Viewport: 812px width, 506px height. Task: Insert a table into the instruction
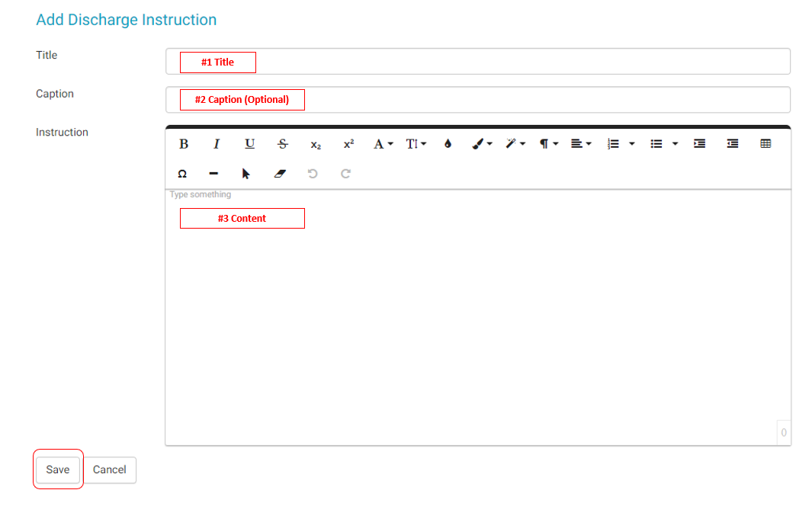pyautogui.click(x=765, y=144)
